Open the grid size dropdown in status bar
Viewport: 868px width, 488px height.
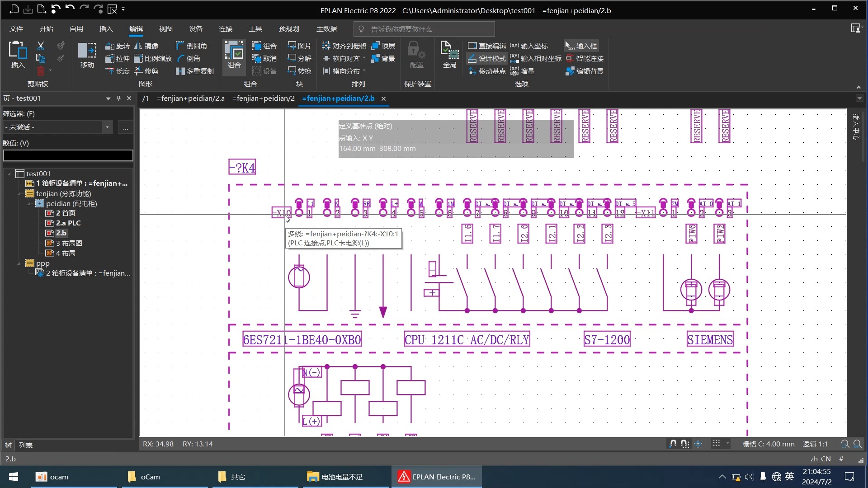727,444
